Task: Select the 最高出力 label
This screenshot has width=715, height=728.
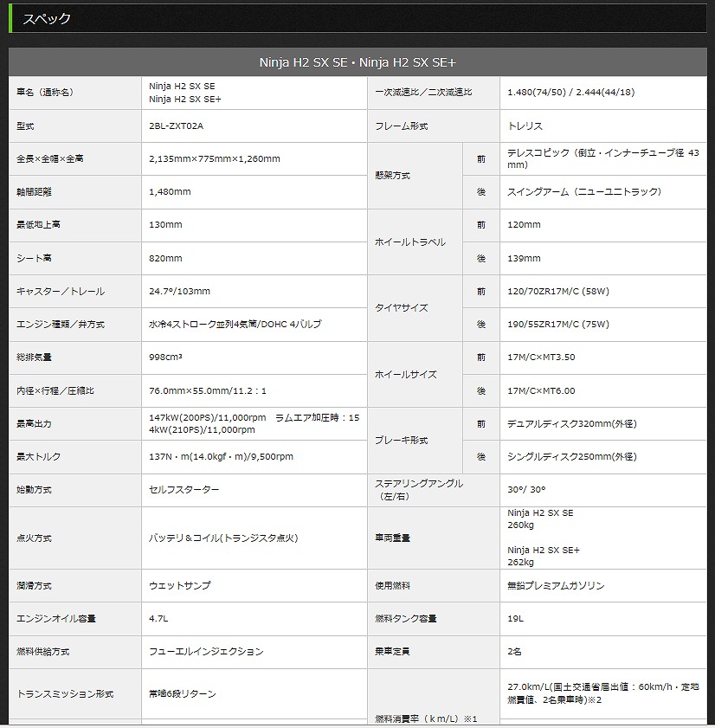Action: (x=34, y=424)
